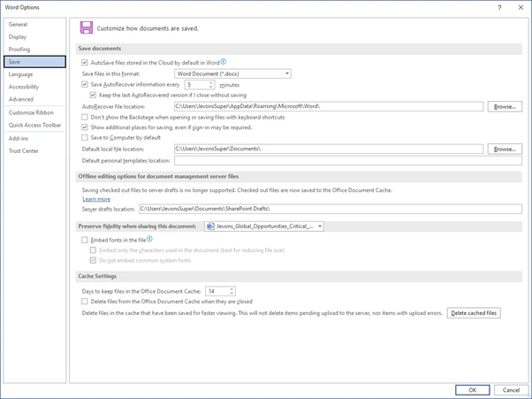Increase AutoRecover minutes with the up arrow
Image resolution: width=532 pixels, height=399 pixels.
click(x=210, y=82)
